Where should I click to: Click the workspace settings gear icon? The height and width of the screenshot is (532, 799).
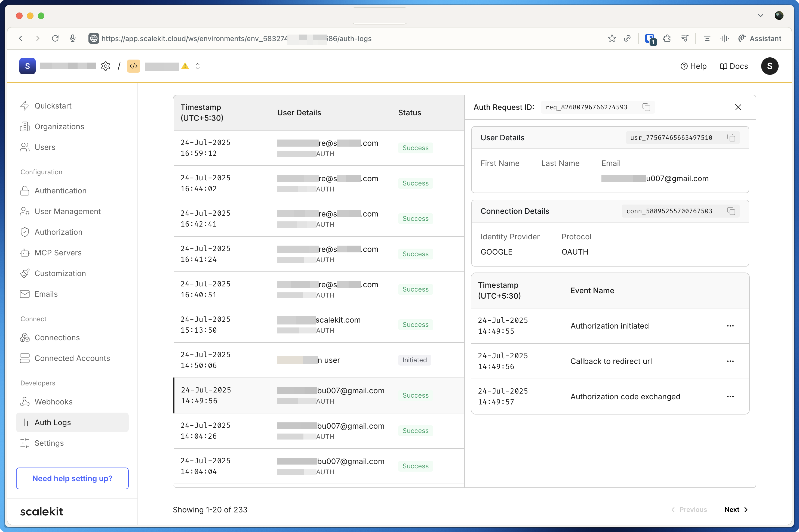click(106, 66)
